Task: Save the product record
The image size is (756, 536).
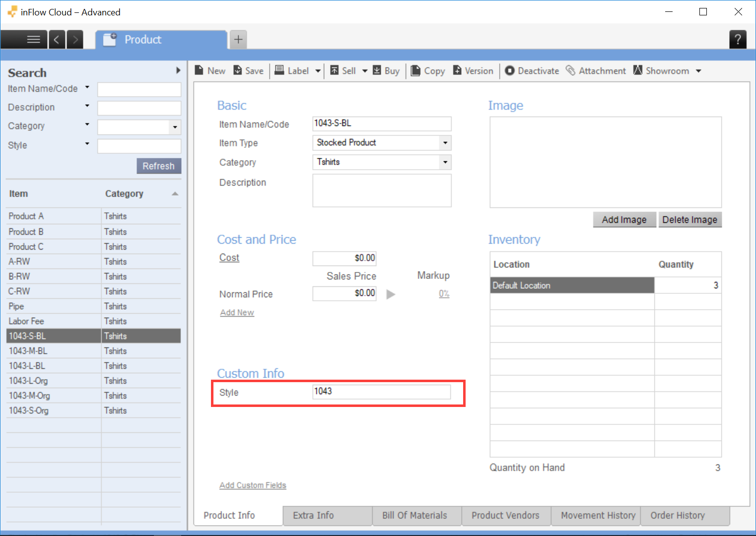Action: coord(248,70)
